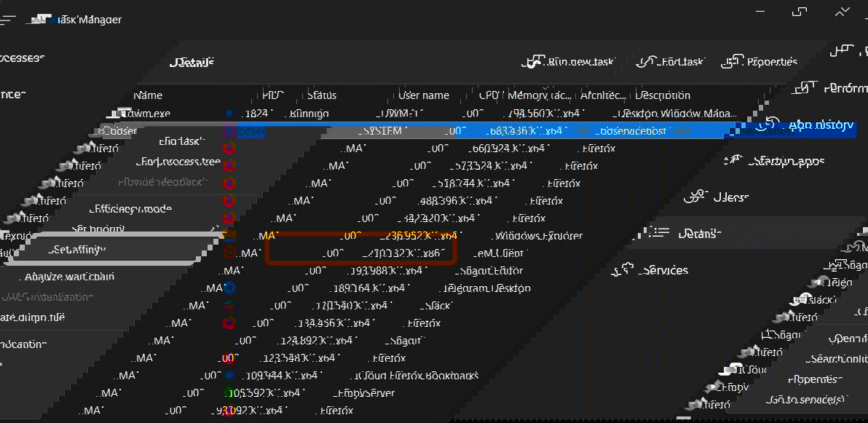Sort by the Description column header

[x=663, y=95]
